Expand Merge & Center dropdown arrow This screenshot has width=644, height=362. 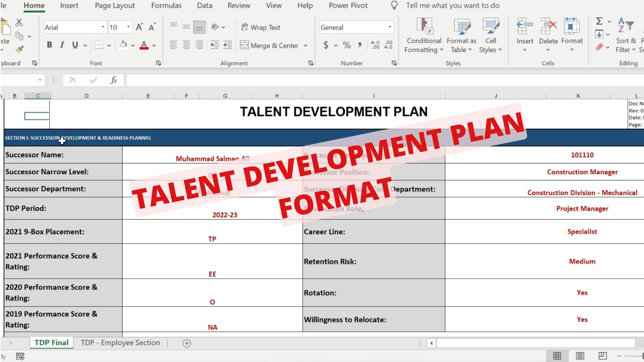[x=305, y=45]
